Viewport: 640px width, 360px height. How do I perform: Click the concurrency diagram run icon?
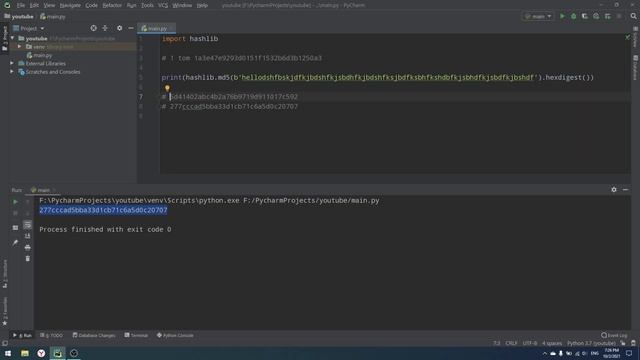pyautogui.click(x=608, y=16)
